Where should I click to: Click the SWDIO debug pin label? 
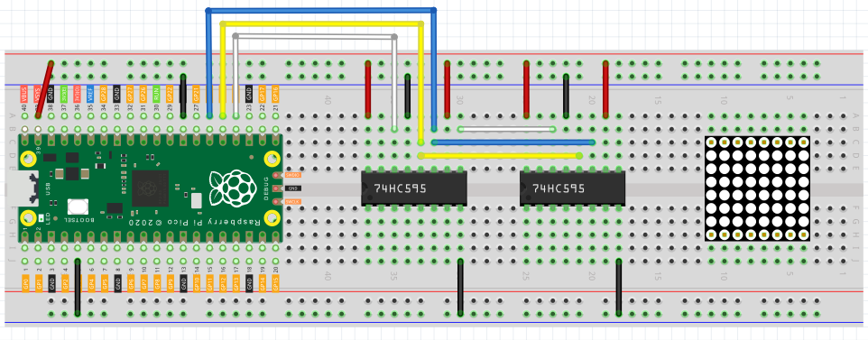point(293,175)
